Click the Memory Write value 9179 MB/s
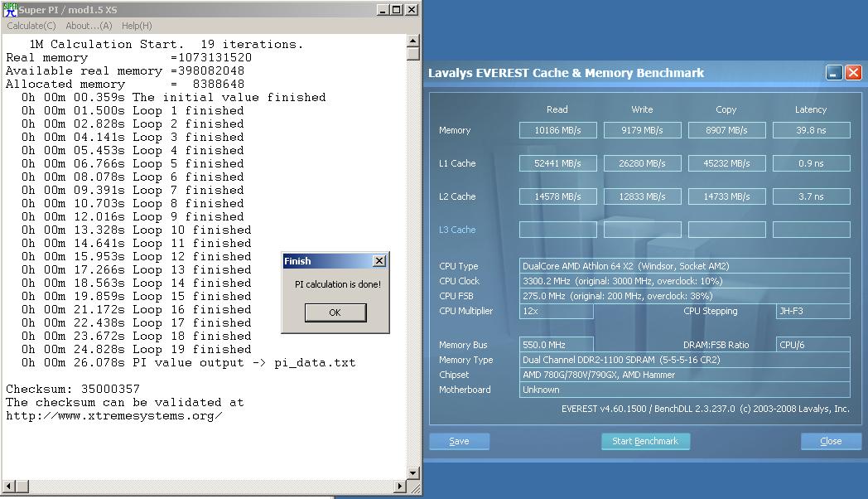Image resolution: width=868 pixels, height=499 pixels. (x=642, y=130)
